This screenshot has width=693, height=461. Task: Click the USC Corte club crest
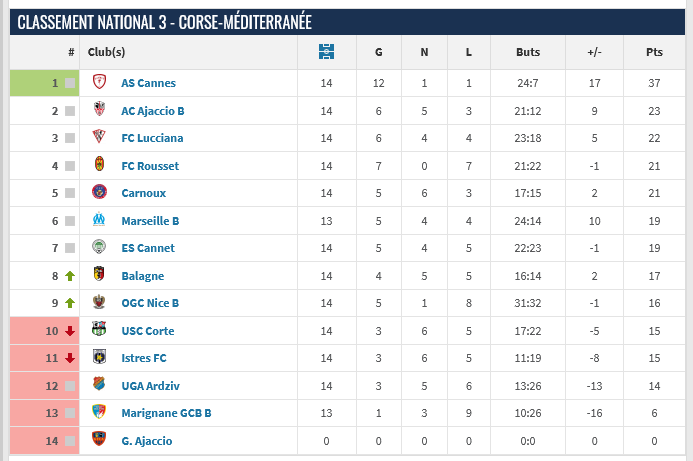point(99,330)
